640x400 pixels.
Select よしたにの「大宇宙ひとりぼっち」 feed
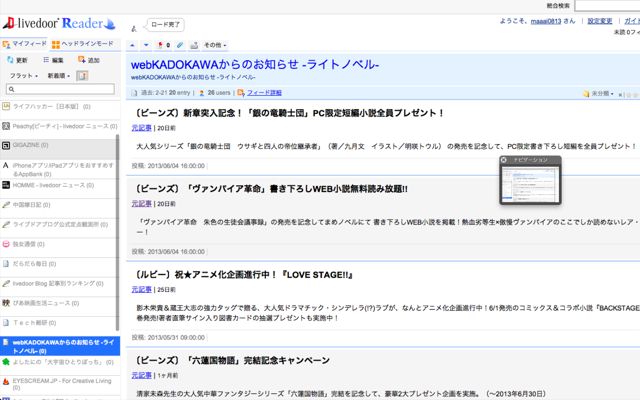(x=60, y=366)
